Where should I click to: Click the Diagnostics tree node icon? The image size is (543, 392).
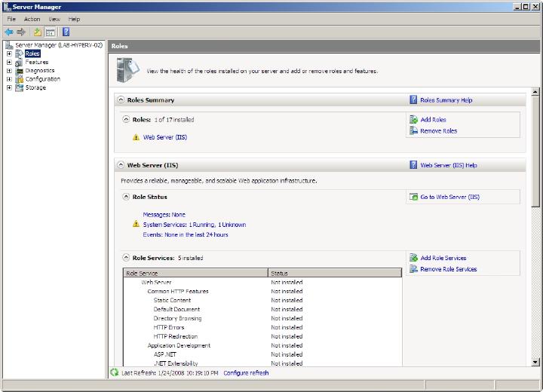(20, 71)
